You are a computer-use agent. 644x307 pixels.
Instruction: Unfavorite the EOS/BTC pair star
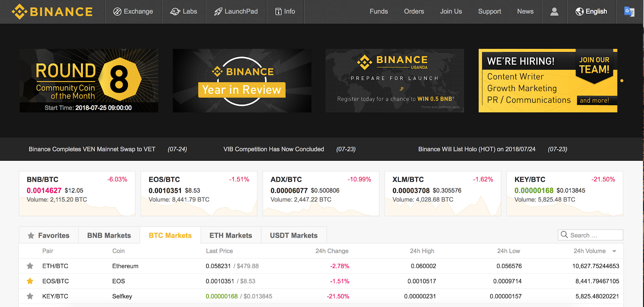tap(30, 281)
